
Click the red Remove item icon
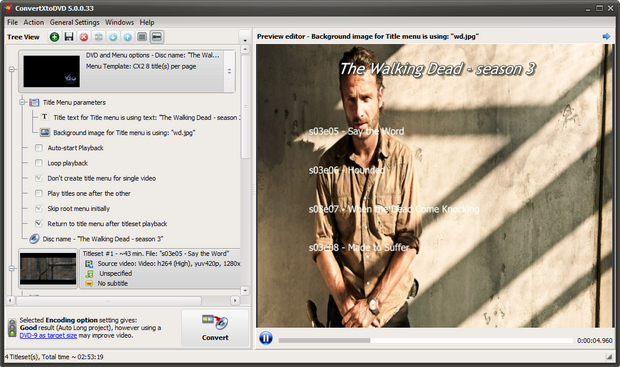[x=84, y=37]
